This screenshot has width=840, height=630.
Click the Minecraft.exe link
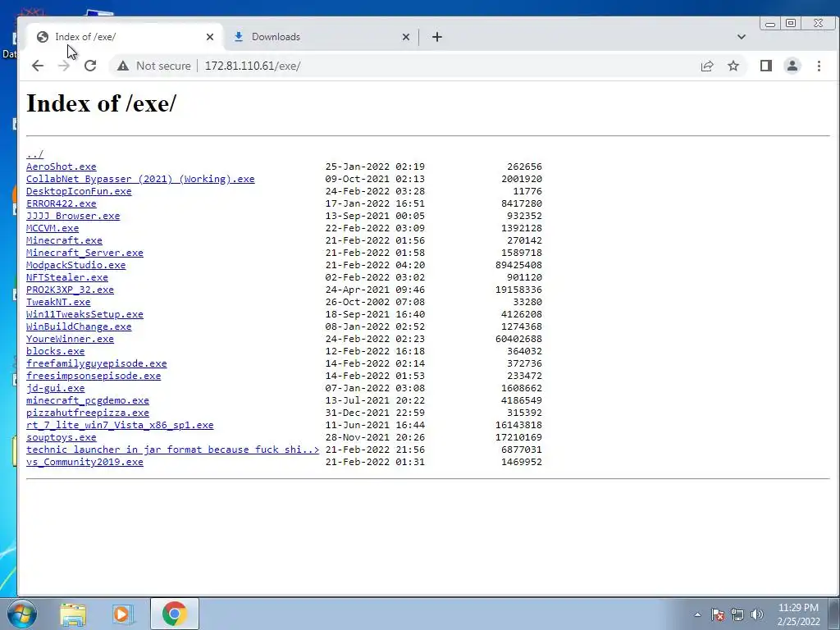[x=64, y=240]
